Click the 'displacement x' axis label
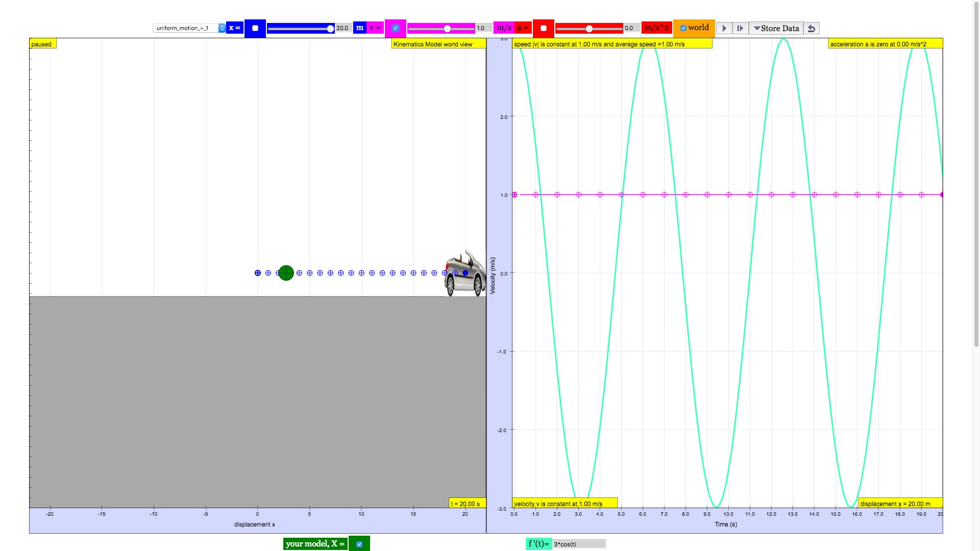980x551 pixels. 255,524
